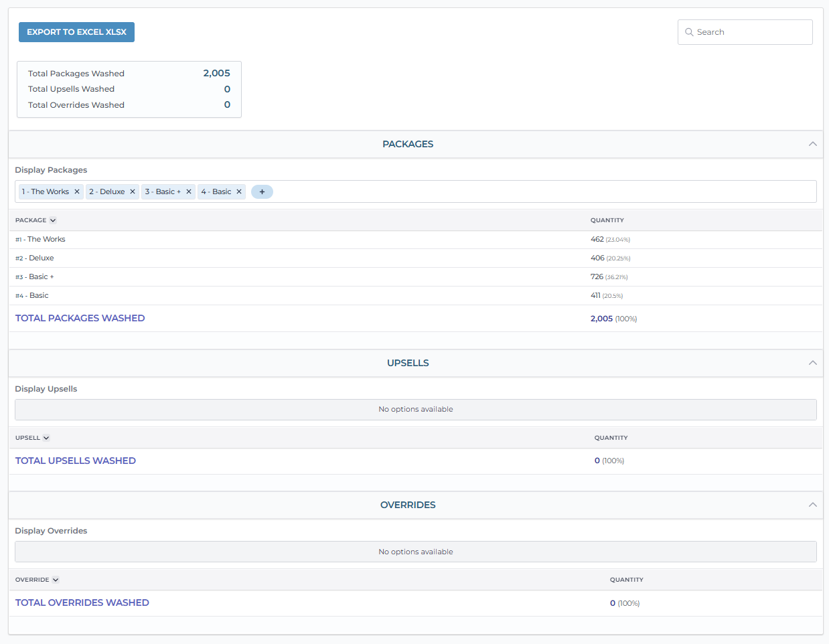Collapse the Upsells section chevron

click(812, 363)
